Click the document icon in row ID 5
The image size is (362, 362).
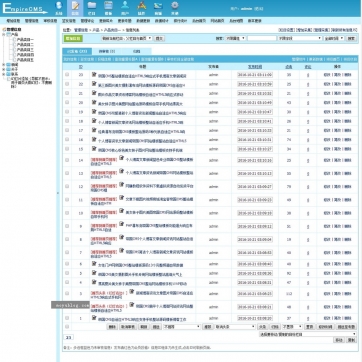click(x=94, y=273)
